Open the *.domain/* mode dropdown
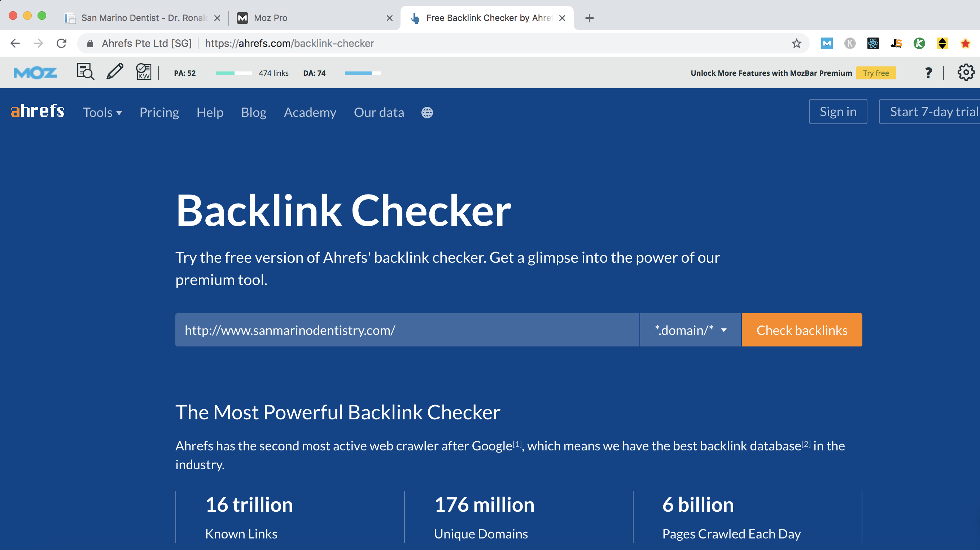The image size is (980, 550). pyautogui.click(x=691, y=330)
